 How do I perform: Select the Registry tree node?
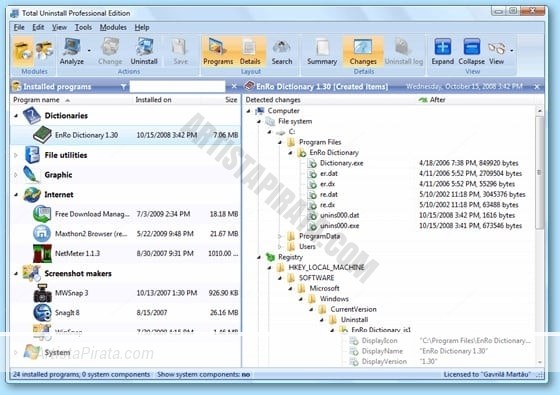pos(290,257)
